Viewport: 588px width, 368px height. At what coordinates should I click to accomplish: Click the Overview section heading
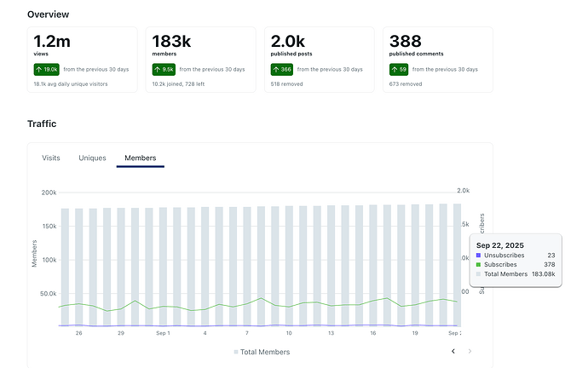click(48, 14)
